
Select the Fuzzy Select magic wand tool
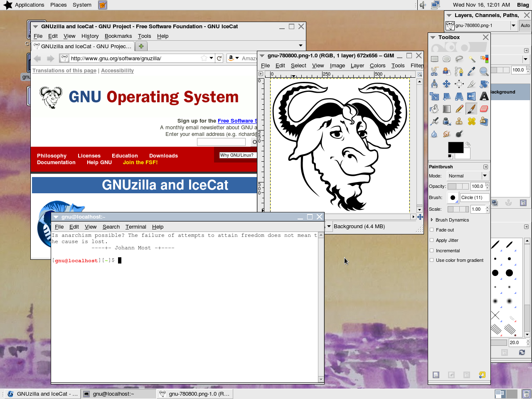tap(471, 59)
